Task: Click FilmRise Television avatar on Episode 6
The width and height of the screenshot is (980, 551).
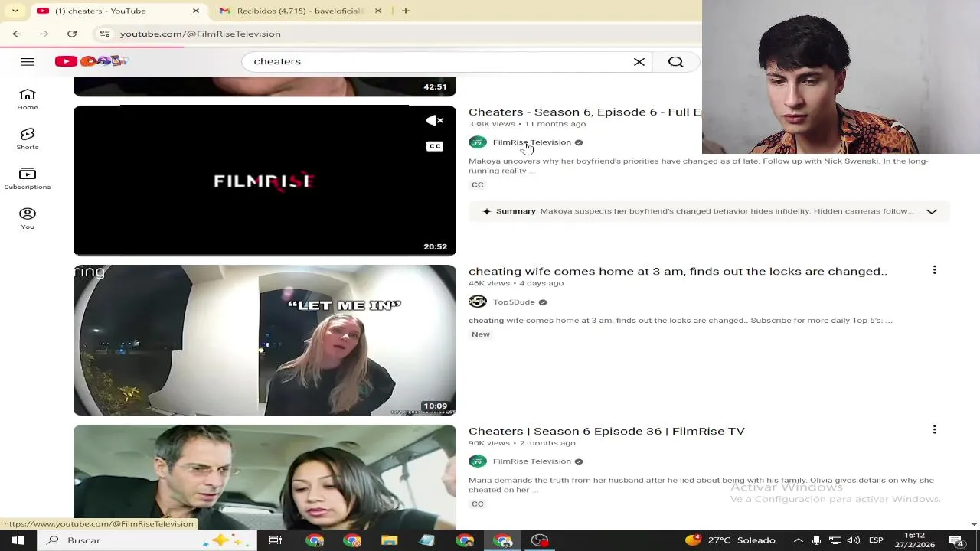Action: [x=478, y=142]
